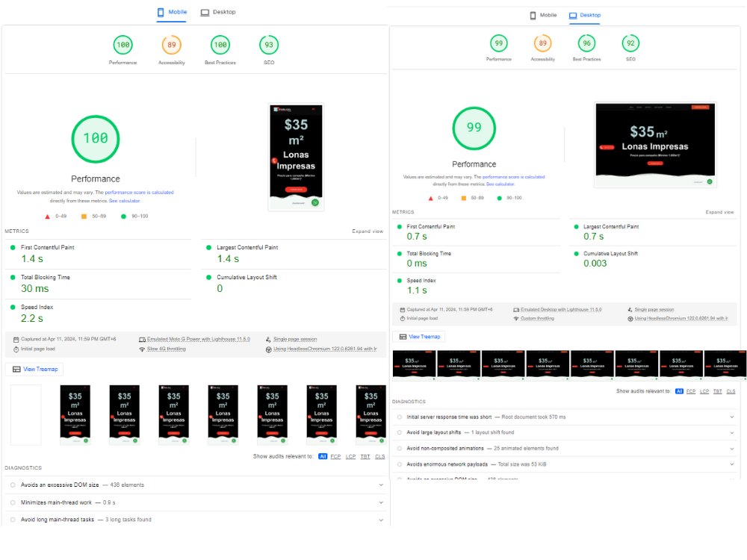747x560 pixels.
Task: Select the CLS audit filter in the desktop report
Action: pyautogui.click(x=731, y=391)
